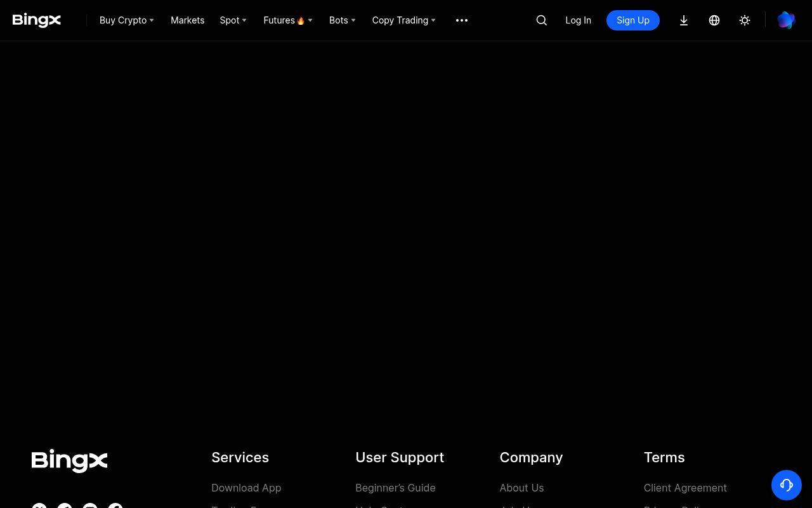This screenshot has width=812, height=508.
Task: Click the User Support footer heading
Action: tap(400, 457)
